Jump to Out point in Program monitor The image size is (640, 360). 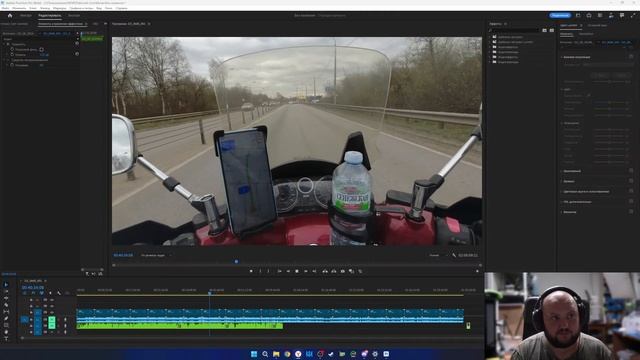click(x=314, y=271)
